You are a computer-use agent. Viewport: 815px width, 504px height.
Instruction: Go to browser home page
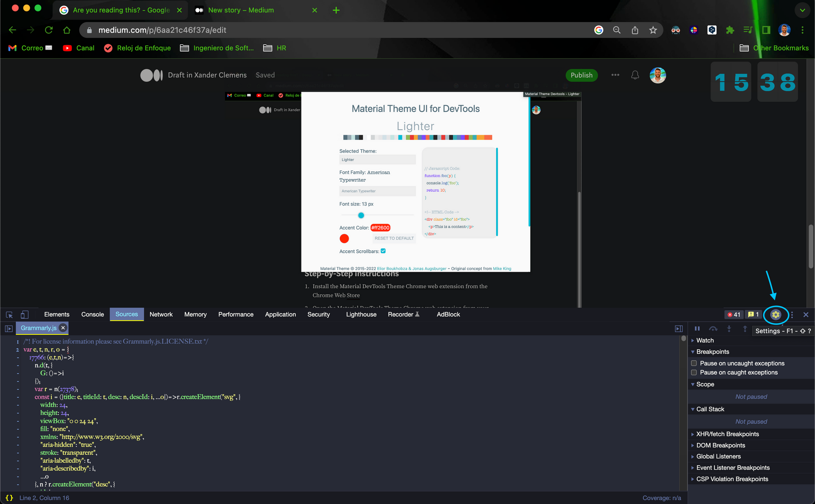click(67, 30)
